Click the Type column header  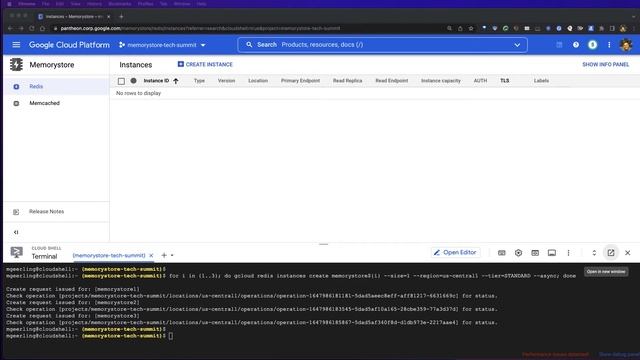click(x=199, y=81)
